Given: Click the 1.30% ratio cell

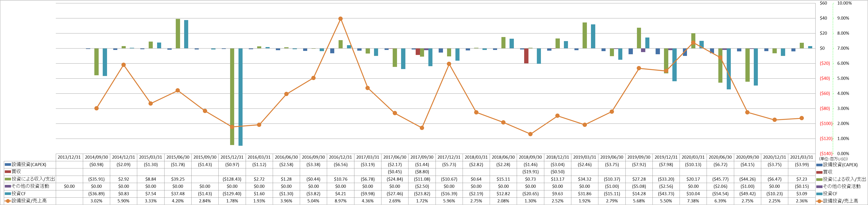Looking at the screenshot, I should point(530,201).
